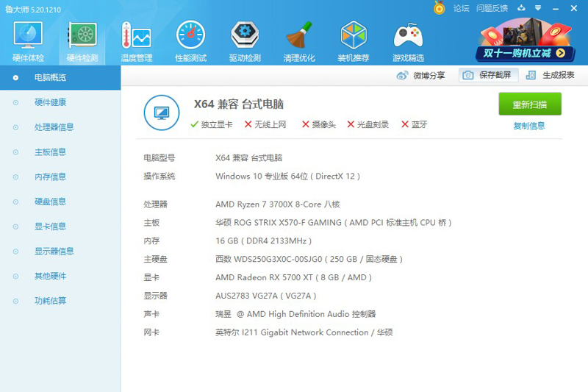Click AMD High Definition Audio value

295,314
